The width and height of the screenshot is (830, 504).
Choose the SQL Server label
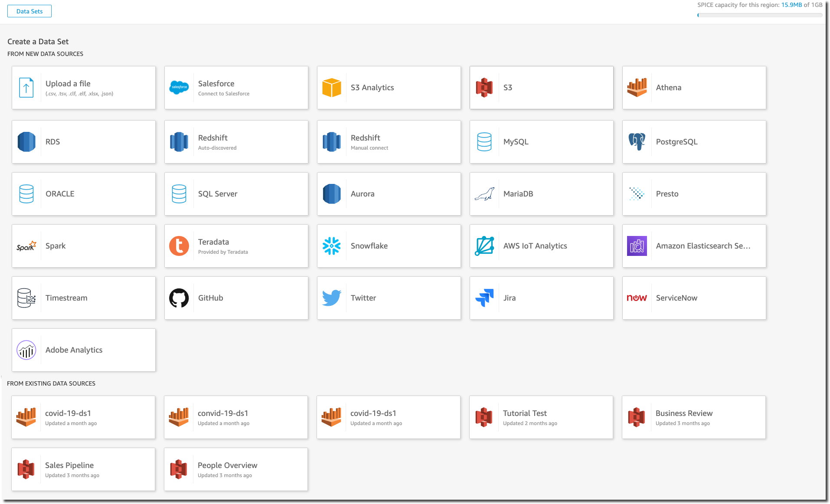(x=218, y=194)
